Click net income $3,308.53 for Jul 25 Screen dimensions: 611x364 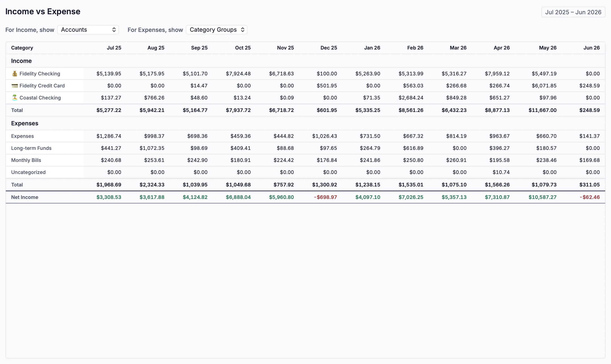click(x=109, y=197)
